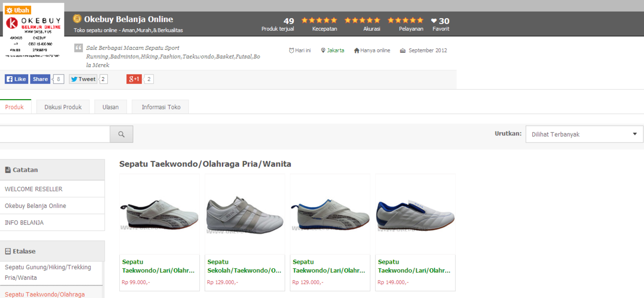This screenshot has width=644, height=298.
Task: Click the tweet count bubble
Action: (x=104, y=79)
